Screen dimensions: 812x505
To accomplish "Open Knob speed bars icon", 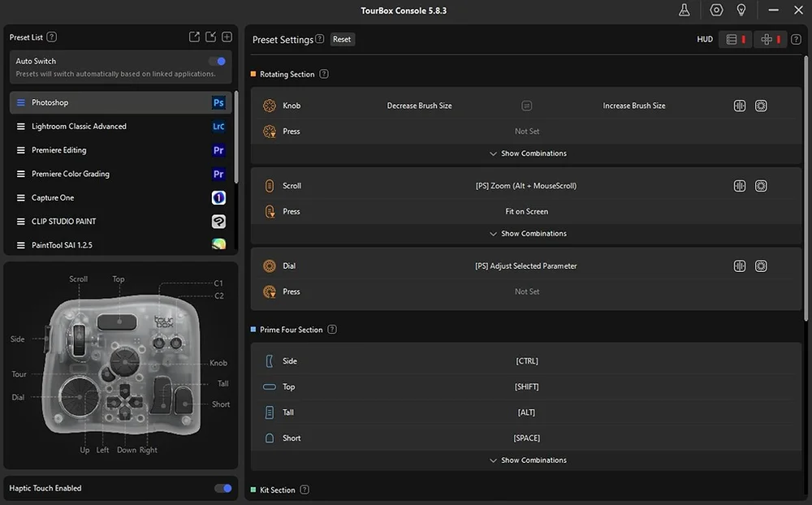I will click(x=740, y=106).
